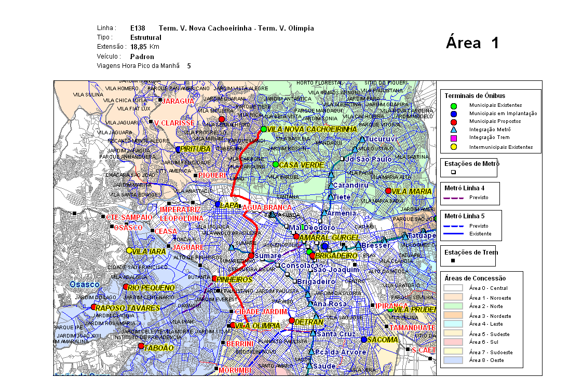Screen dimensions: 569x392
Task: Click the Pirituba blue terminal marker
Action: click(x=178, y=149)
